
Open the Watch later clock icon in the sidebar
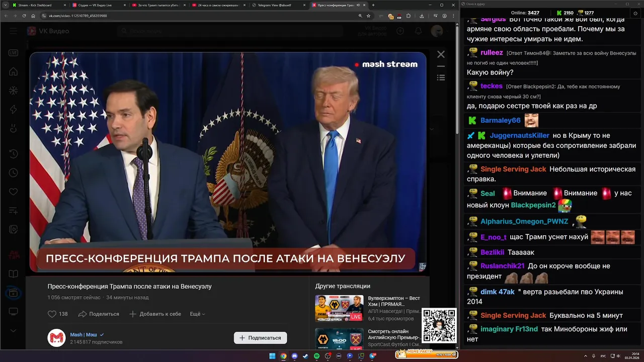click(x=14, y=172)
